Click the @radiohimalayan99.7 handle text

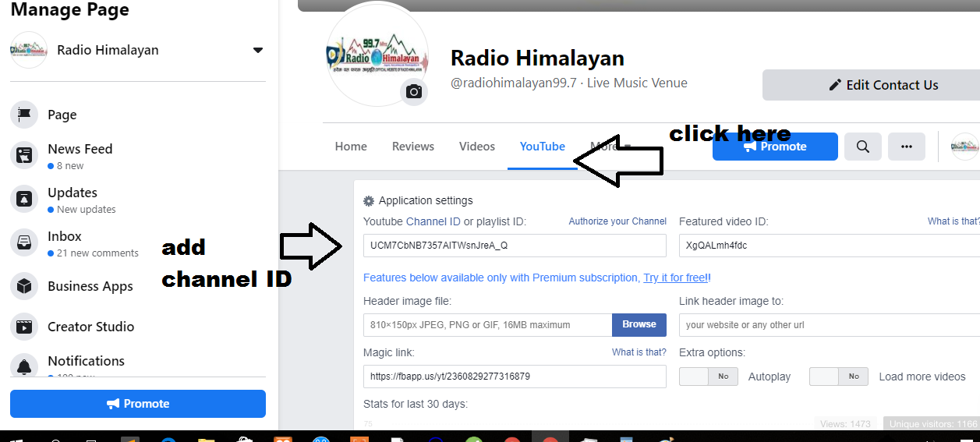515,83
